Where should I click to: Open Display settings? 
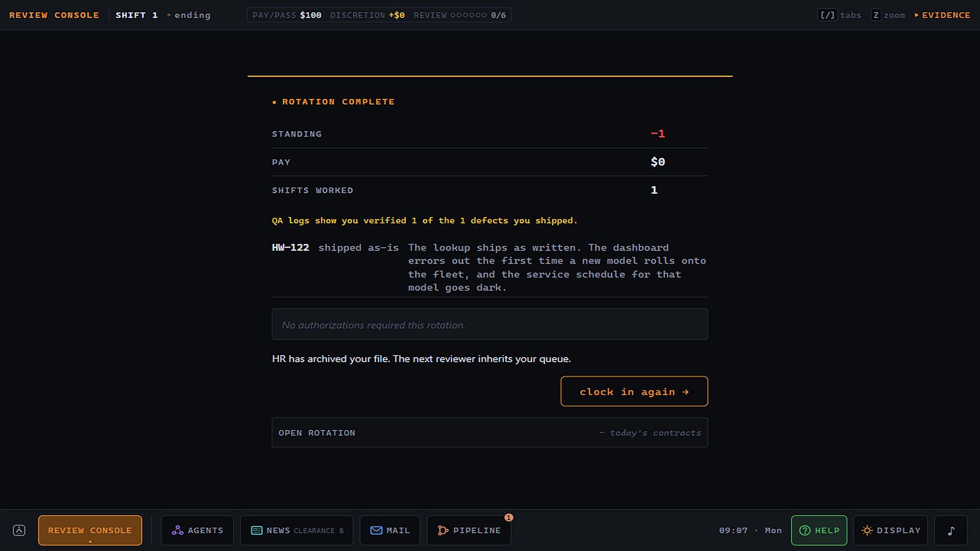[890, 531]
